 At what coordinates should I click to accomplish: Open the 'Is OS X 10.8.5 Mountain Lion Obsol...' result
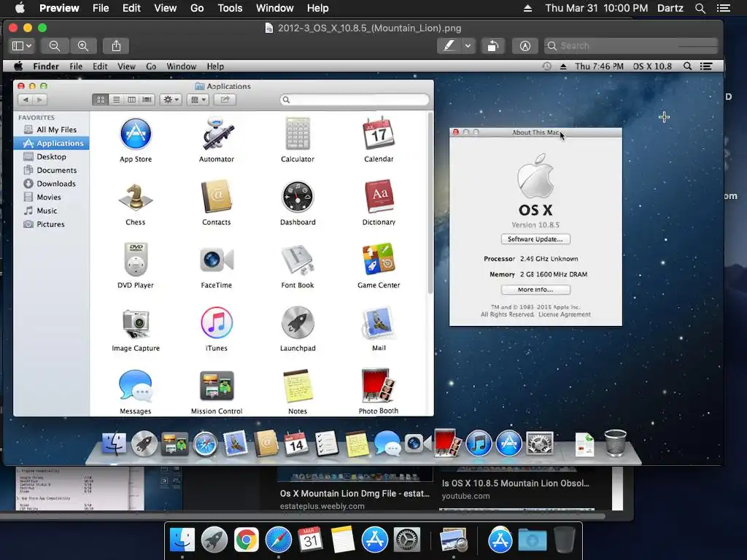[516, 483]
